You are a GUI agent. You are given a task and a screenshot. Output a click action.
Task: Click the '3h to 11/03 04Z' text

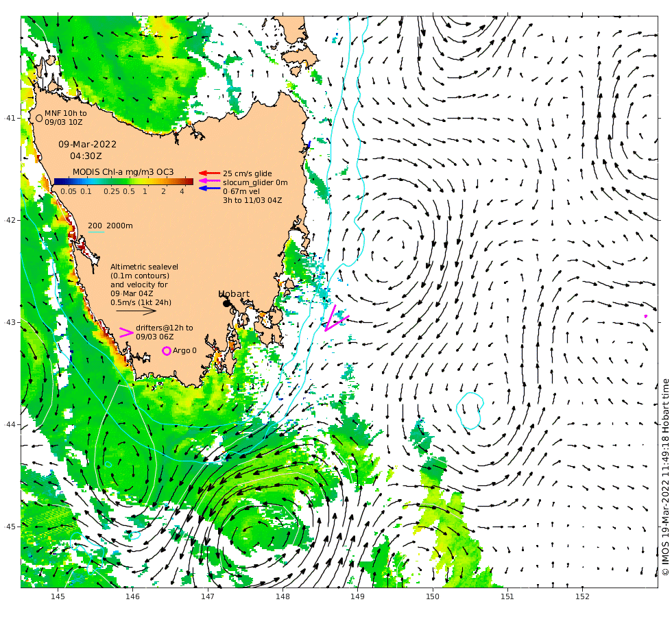click(252, 200)
